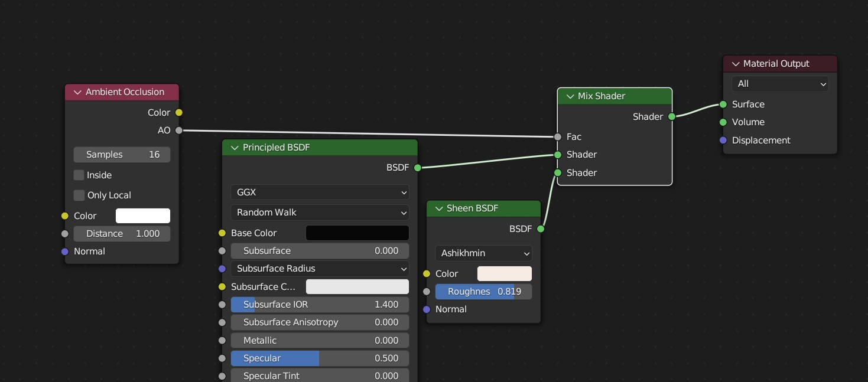Click the Ambient Occlusion Color output socket

click(179, 113)
